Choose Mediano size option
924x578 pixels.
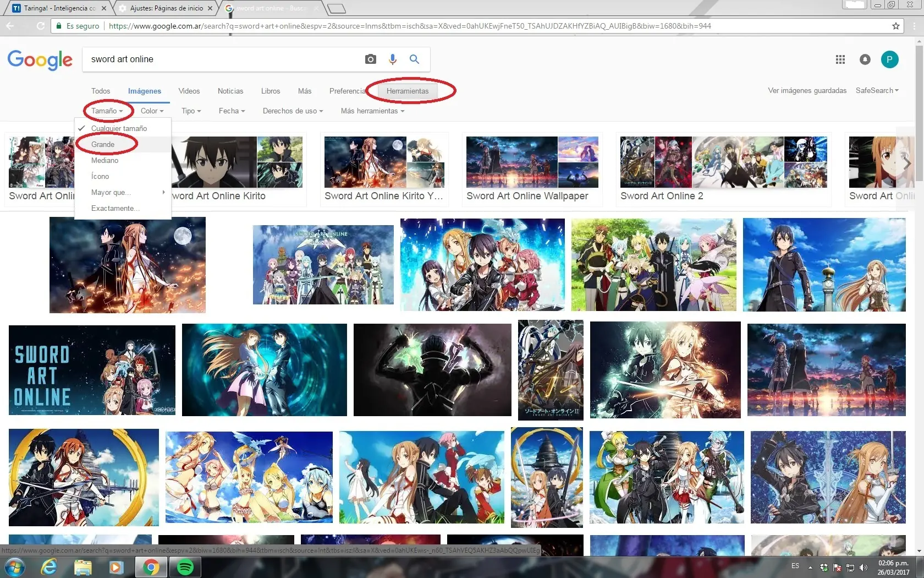click(123, 160)
